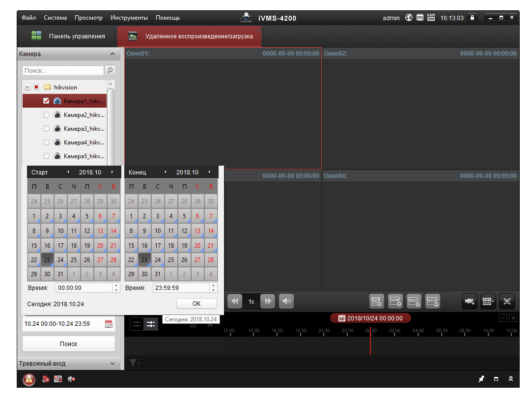Select the asynchronous playback sliders icon

[x=151, y=324]
